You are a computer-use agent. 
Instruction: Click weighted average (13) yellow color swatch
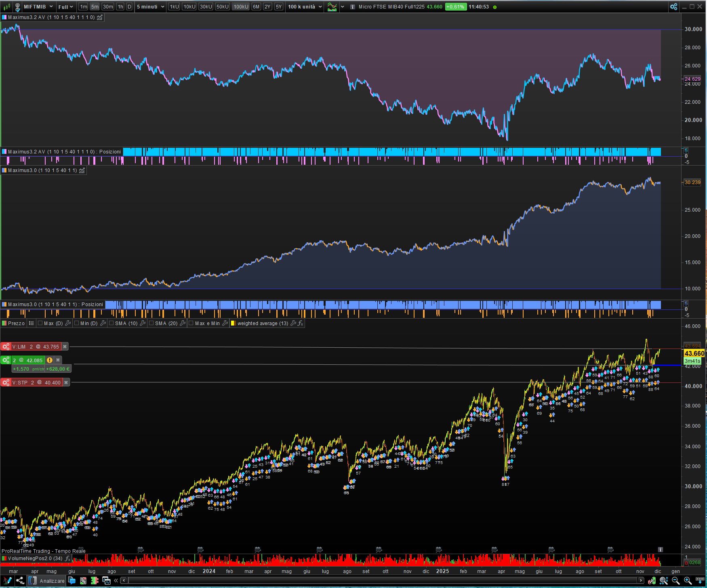233,323
